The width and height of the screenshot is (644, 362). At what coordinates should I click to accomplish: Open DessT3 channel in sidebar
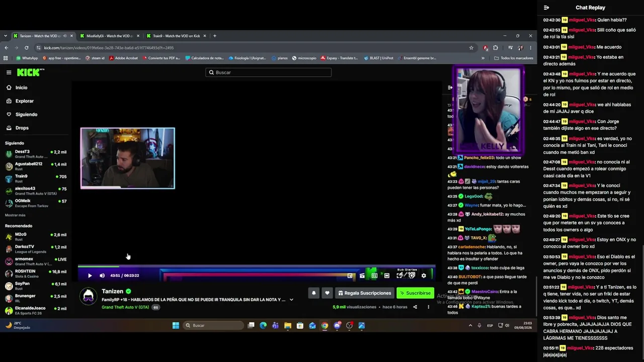coord(35,154)
